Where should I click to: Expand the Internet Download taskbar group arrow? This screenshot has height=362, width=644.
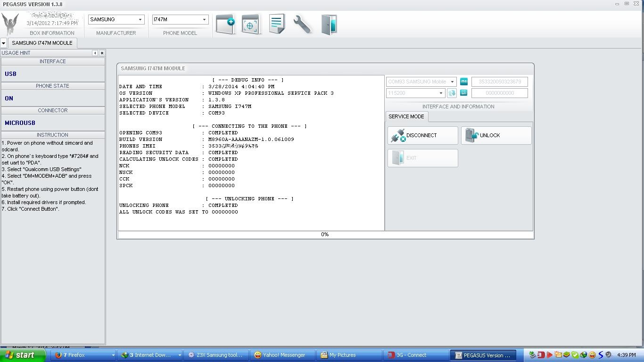click(179, 355)
